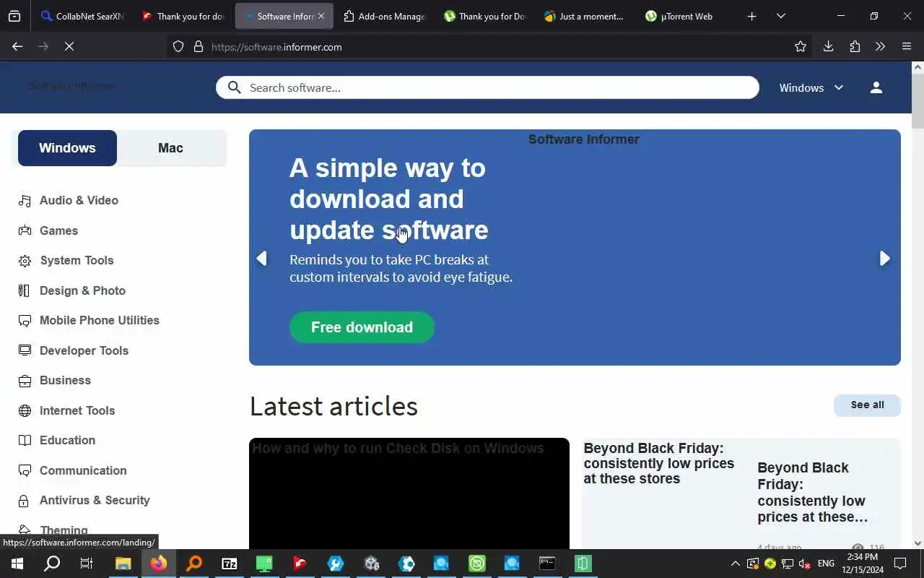Click the Developer Tools monitor icon

25,350
